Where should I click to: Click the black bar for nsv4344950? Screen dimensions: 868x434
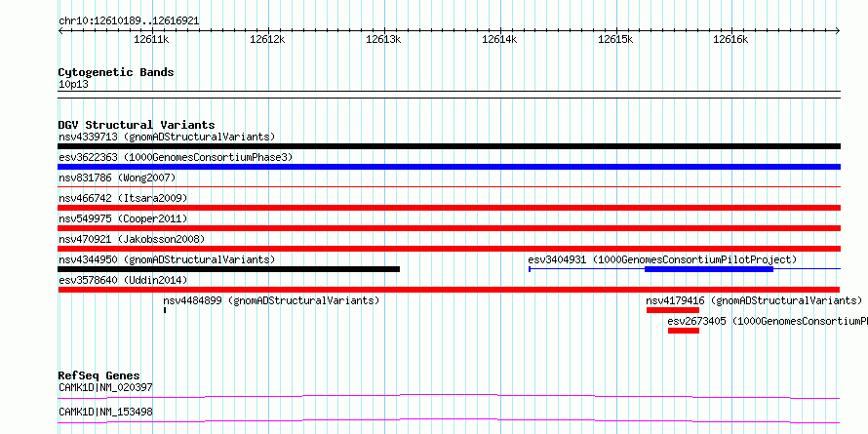pos(228,269)
